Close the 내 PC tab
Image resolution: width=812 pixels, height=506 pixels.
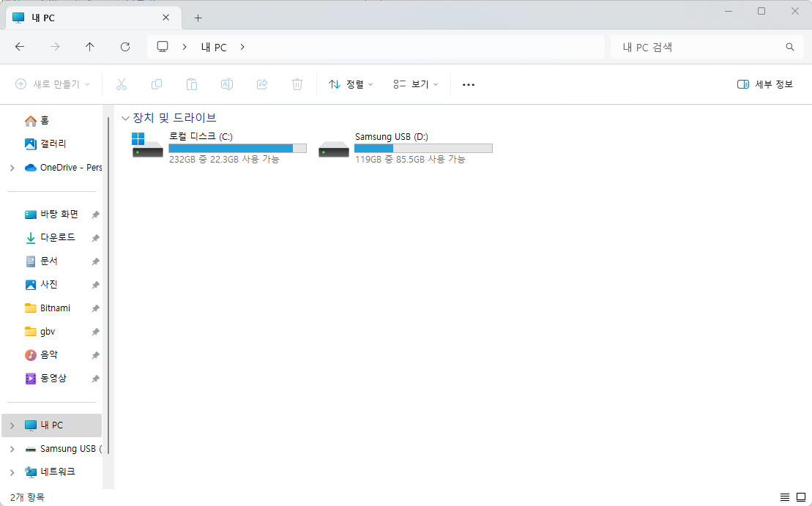(165, 18)
